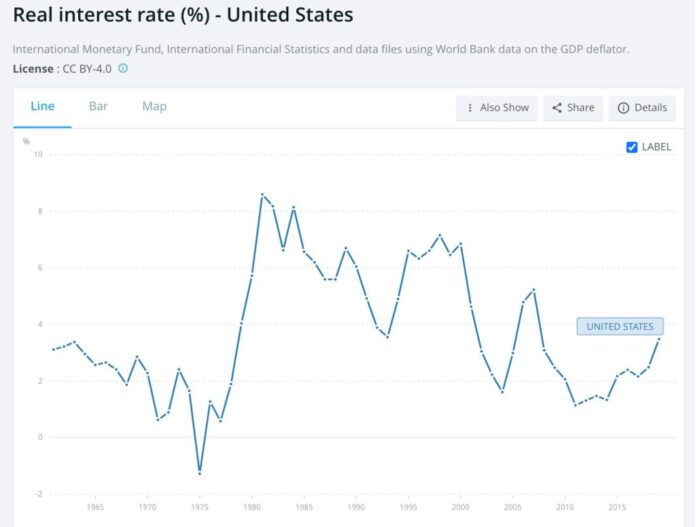Screen dimensions: 696x527
Task: Click the CC BY-4.0 license text
Action: [x=87, y=68]
